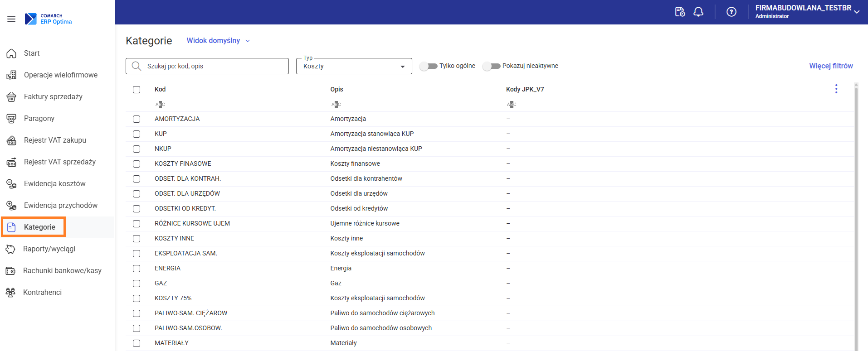Open the hamburger navigation menu
Image resolution: width=868 pixels, height=351 pixels.
click(x=11, y=19)
